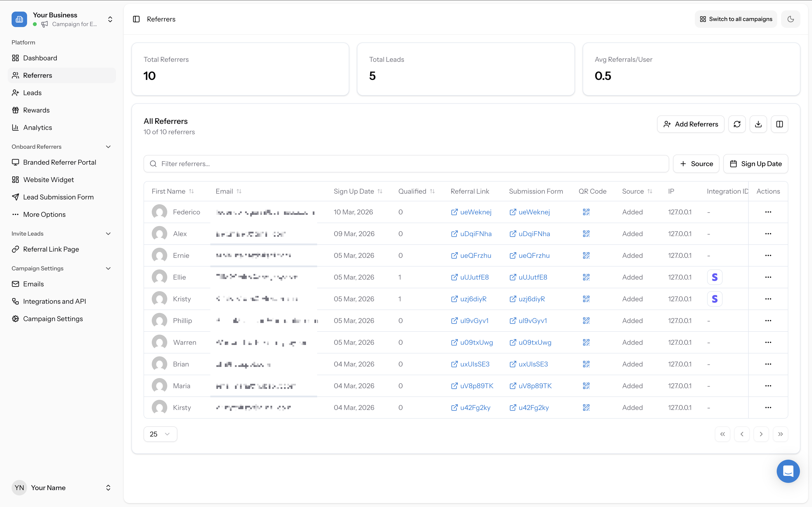Open the actions menu on Kristy's row
Image resolution: width=812 pixels, height=507 pixels.
768,299
